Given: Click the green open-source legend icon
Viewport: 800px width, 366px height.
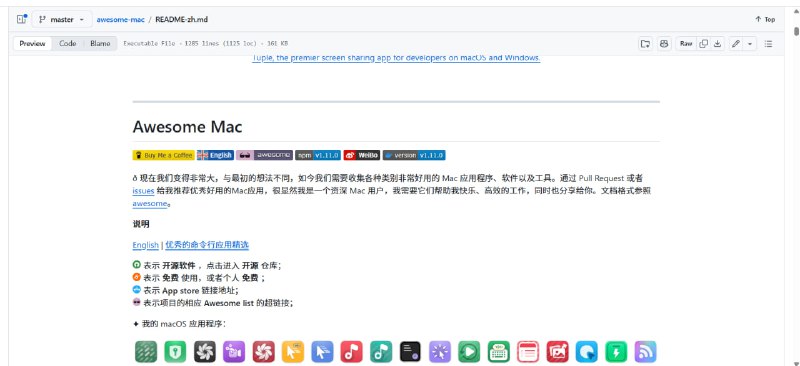Looking at the screenshot, I should coord(136,265).
